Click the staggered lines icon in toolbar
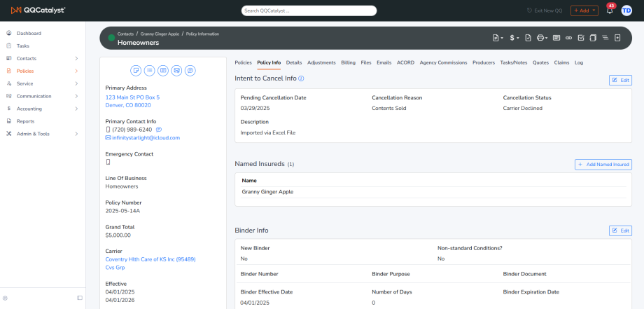The width and height of the screenshot is (644, 309). click(x=605, y=38)
